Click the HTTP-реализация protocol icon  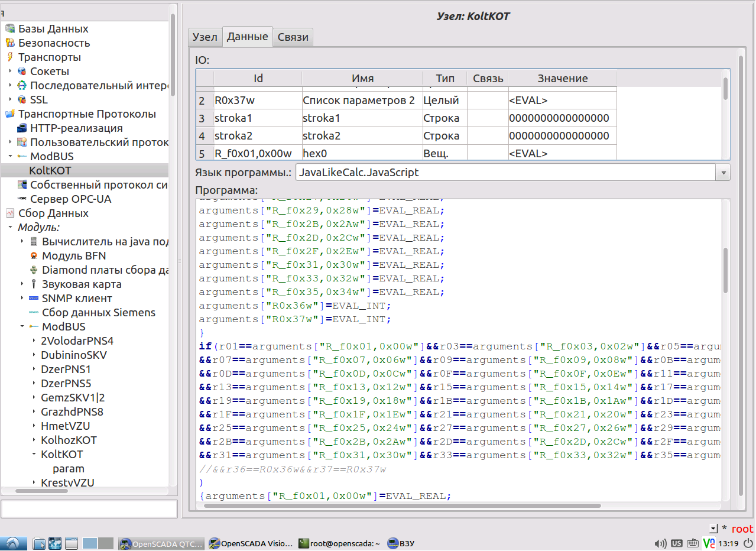click(22, 128)
